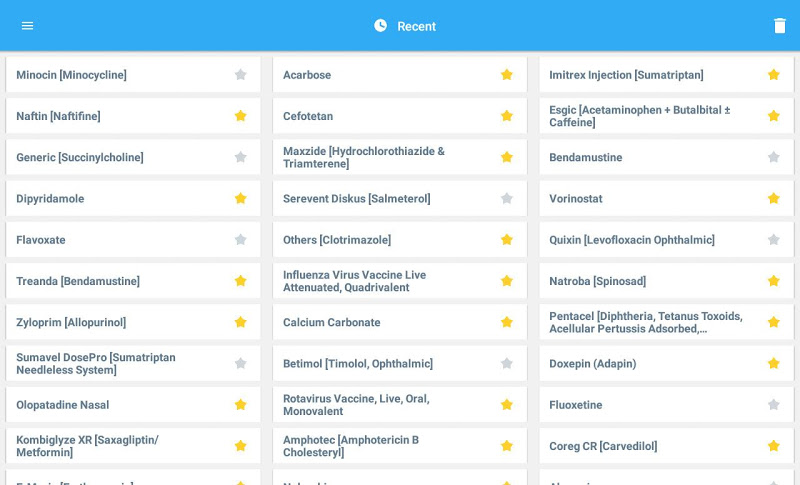View Quixin [Levofloxacin Ophthalmic]

(x=666, y=240)
